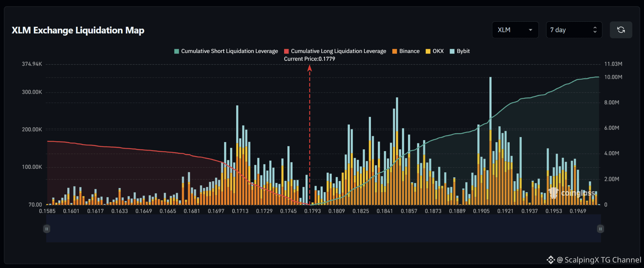
Task: Toggle Cumulative Long Liquidation Leverage legend
Action: pos(335,51)
